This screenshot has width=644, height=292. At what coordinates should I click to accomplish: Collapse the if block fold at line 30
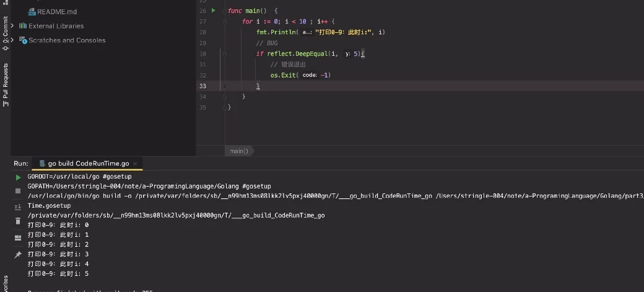point(224,53)
